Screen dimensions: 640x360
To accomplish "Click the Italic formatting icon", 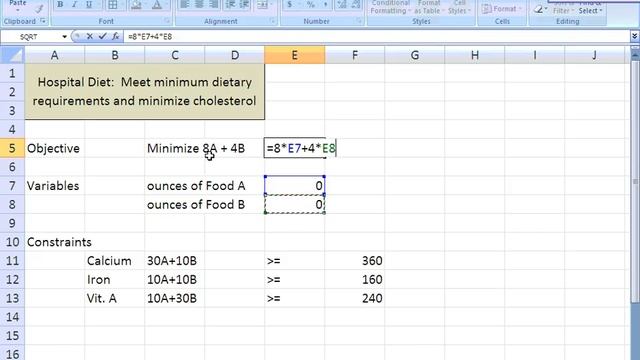I will (74, 4).
